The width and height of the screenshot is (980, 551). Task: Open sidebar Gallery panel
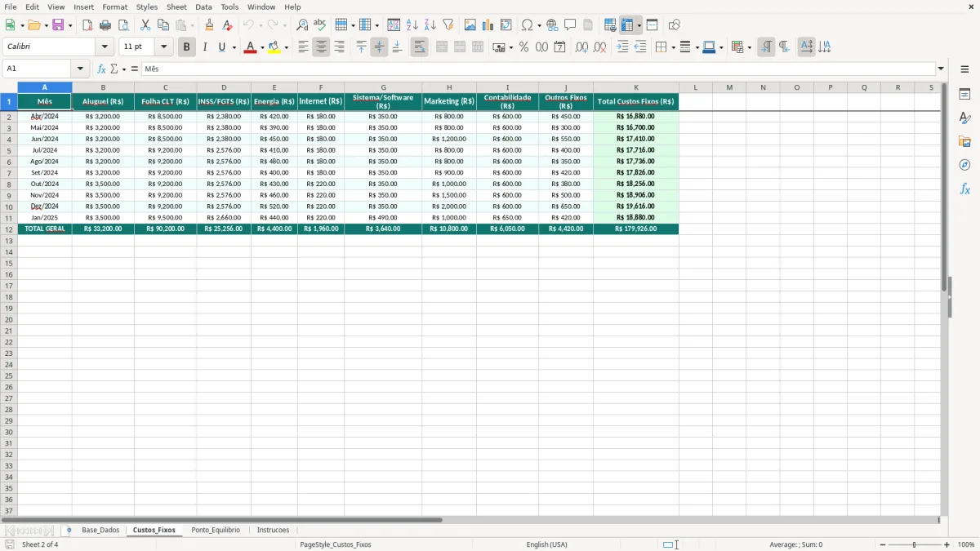click(x=964, y=141)
